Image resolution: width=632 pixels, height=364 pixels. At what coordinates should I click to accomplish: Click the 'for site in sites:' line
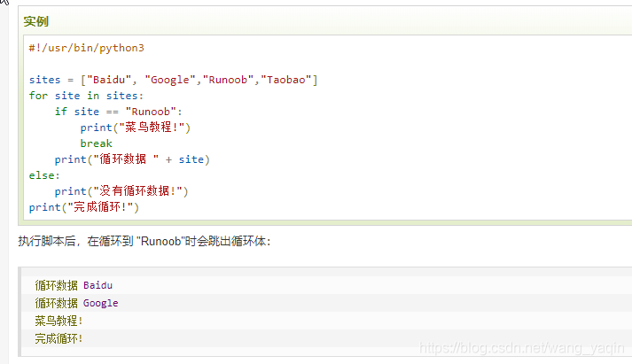86,96
